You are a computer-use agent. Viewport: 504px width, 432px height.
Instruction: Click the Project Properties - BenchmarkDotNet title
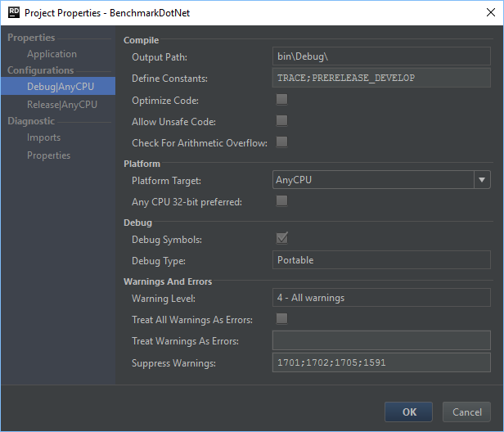click(x=107, y=13)
